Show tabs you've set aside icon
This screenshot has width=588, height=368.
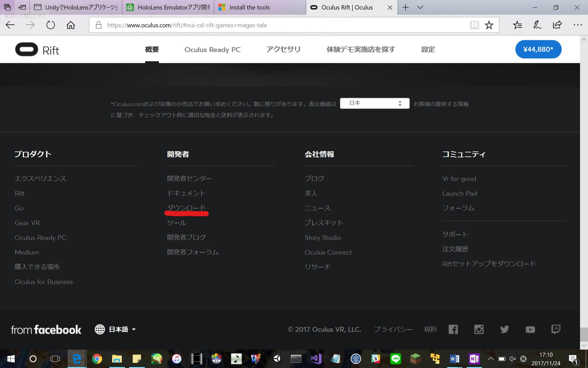7,7
